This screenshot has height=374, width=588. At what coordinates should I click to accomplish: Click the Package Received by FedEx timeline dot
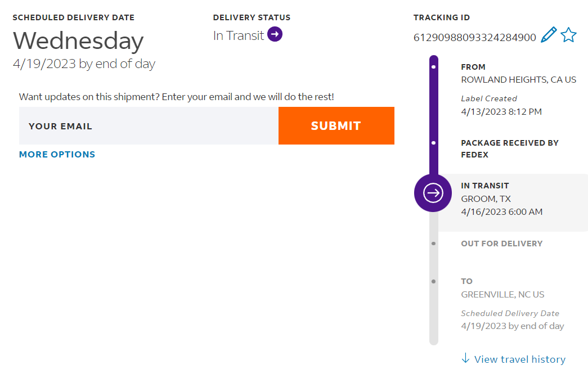click(433, 143)
